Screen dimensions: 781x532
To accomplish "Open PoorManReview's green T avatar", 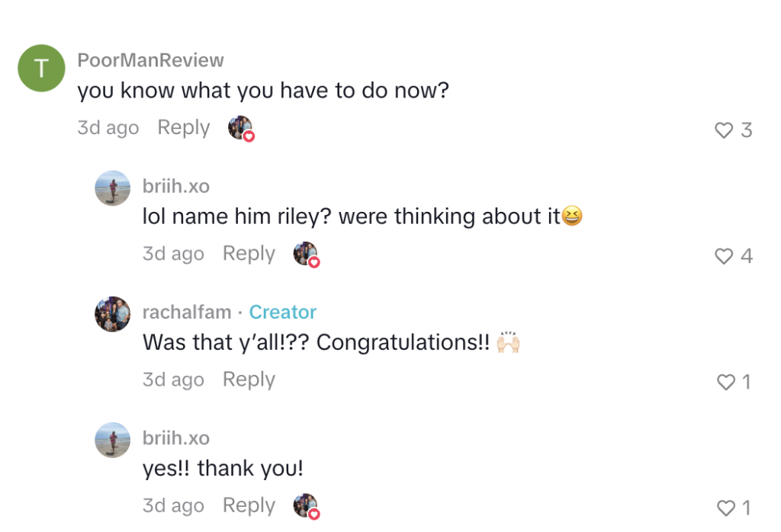I will pyautogui.click(x=41, y=69).
